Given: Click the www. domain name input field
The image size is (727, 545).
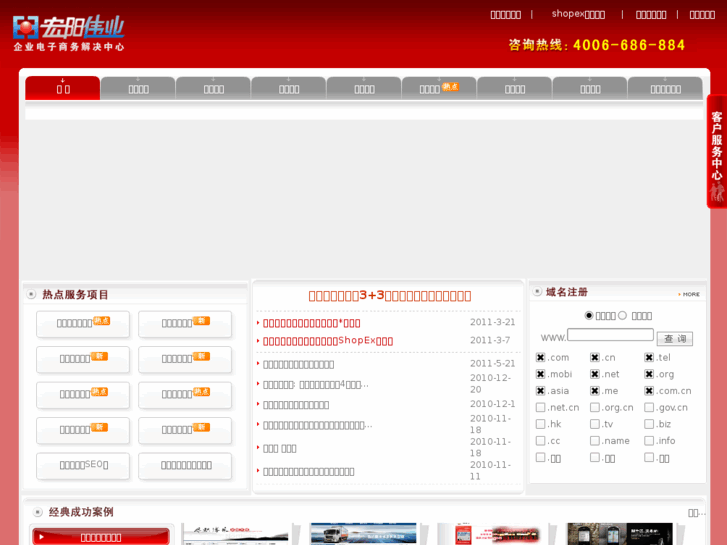Looking at the screenshot, I should pyautogui.click(x=610, y=335).
